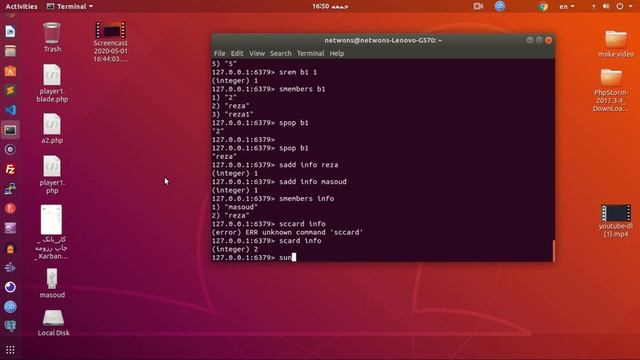Click the terminal title bar 'netwons@netwons-Lenovo-G570'

coord(383,40)
